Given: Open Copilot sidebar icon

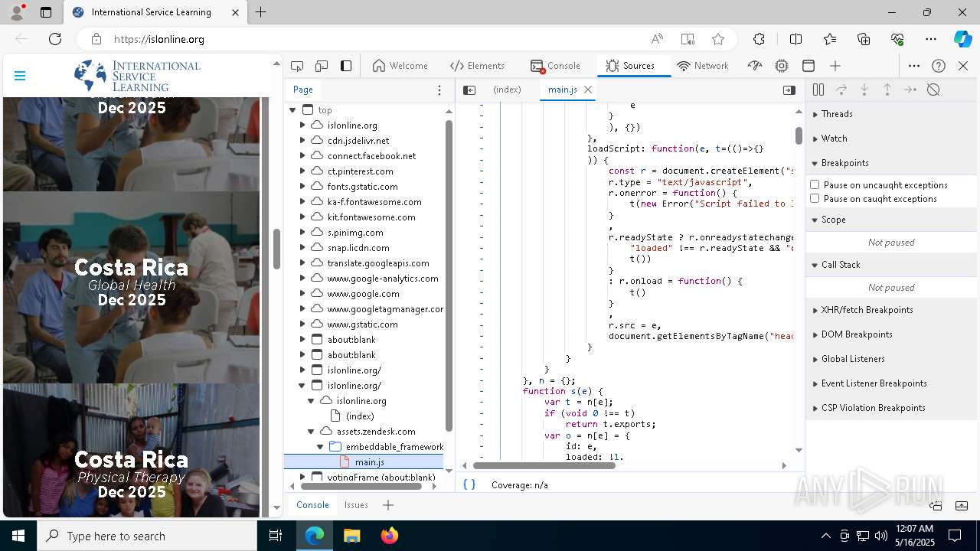Looking at the screenshot, I should pos(962,39).
